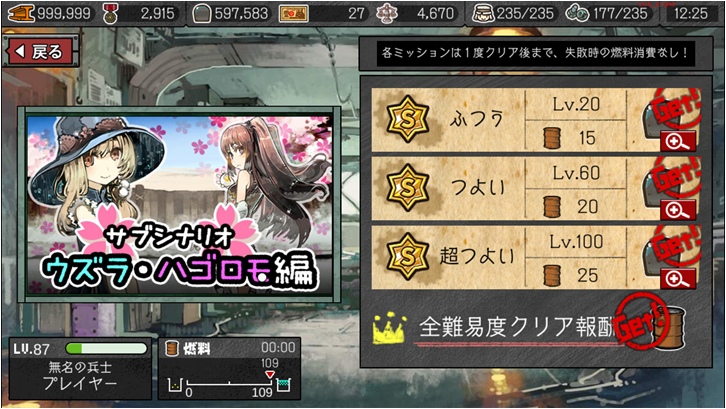Click the red fuel gauge marker at 109
Screen dimensions: 726x409
tap(269, 374)
